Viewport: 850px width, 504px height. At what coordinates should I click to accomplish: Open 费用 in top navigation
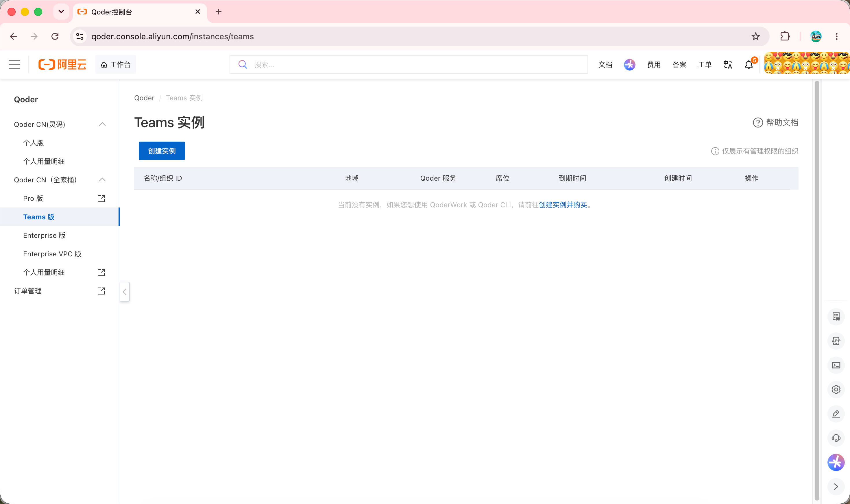coord(654,64)
